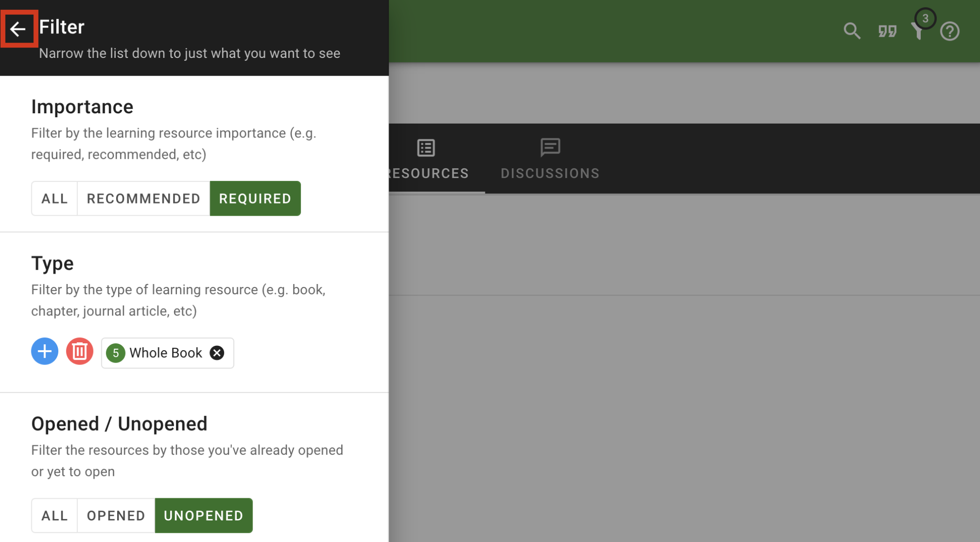Select the Opened filter option
The height and width of the screenshot is (542, 980).
(116, 516)
